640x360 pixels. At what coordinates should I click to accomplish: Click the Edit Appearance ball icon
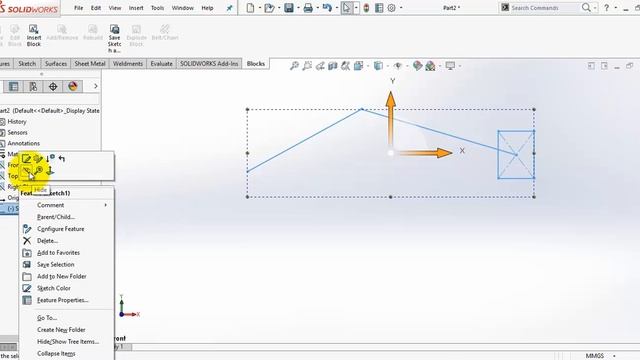(x=417, y=66)
